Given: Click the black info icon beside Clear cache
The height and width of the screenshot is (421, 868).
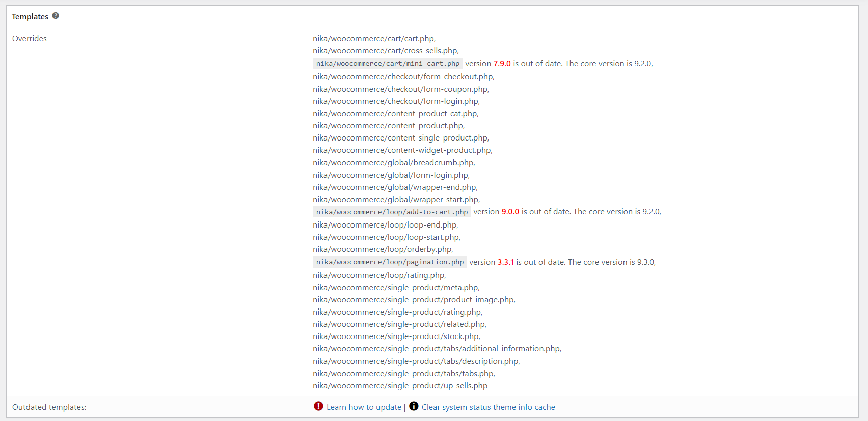Looking at the screenshot, I should point(414,406).
